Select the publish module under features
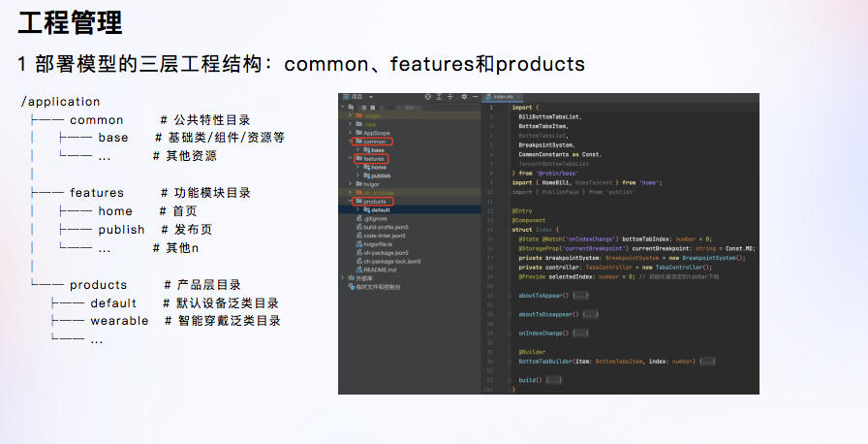This screenshot has height=444, width=868. [x=380, y=175]
